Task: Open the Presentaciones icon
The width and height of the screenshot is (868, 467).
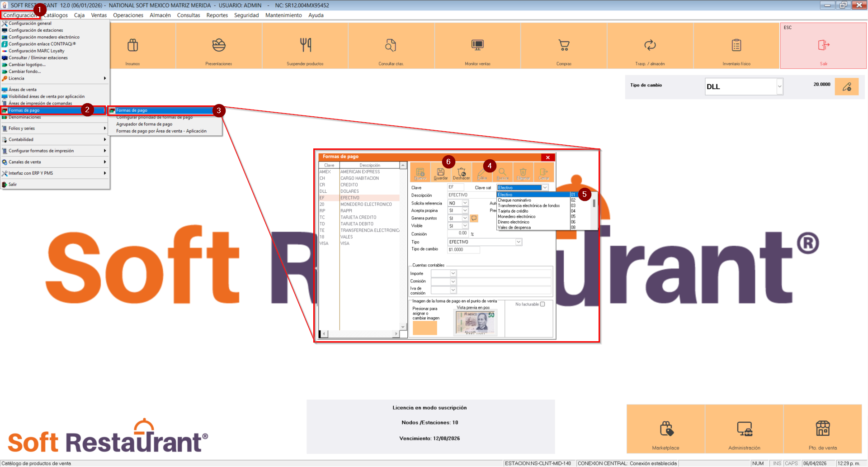Action: 219,46
